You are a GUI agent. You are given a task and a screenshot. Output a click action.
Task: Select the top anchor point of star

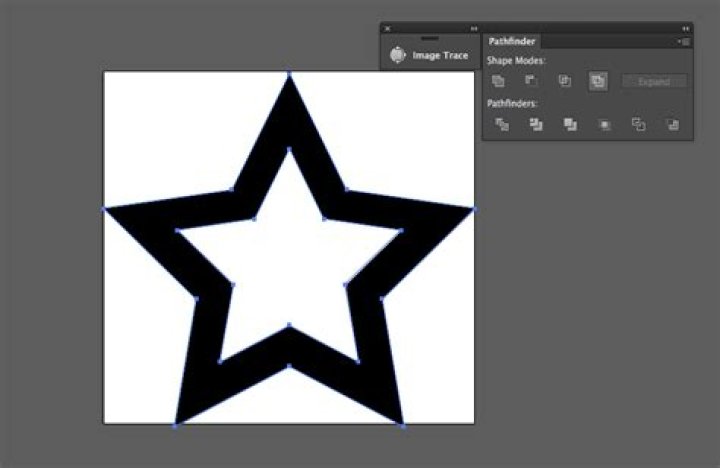point(289,73)
